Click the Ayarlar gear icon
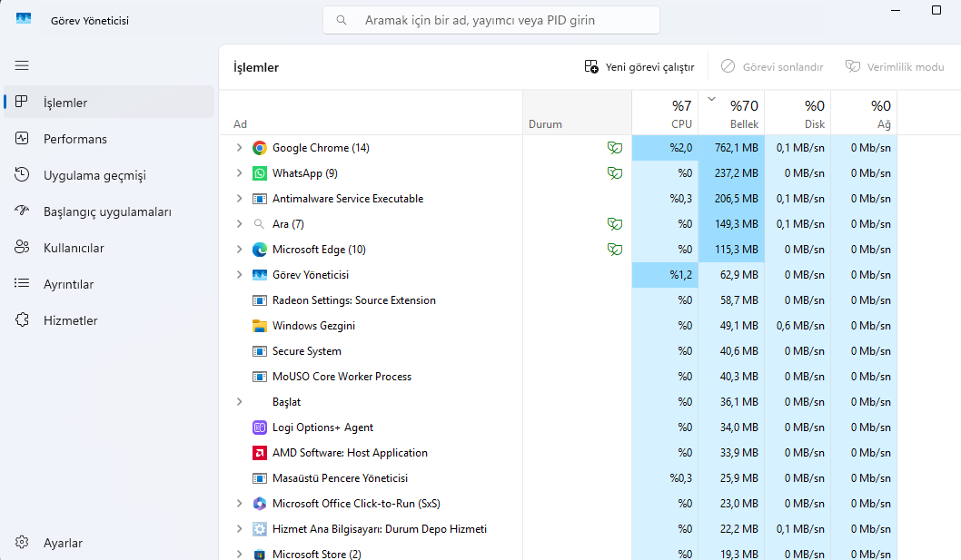The height and width of the screenshot is (560, 961). [x=22, y=542]
